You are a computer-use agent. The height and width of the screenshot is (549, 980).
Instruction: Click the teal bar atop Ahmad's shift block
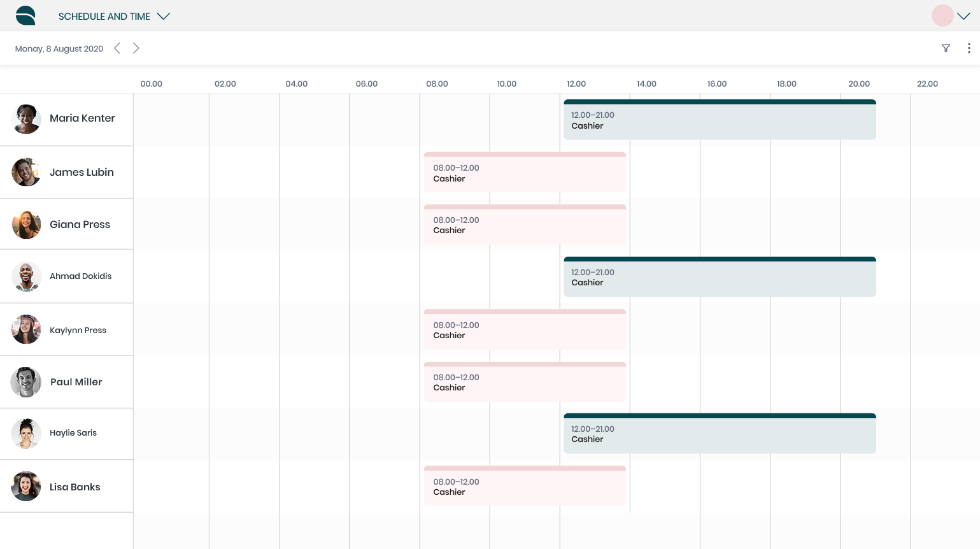click(x=720, y=259)
